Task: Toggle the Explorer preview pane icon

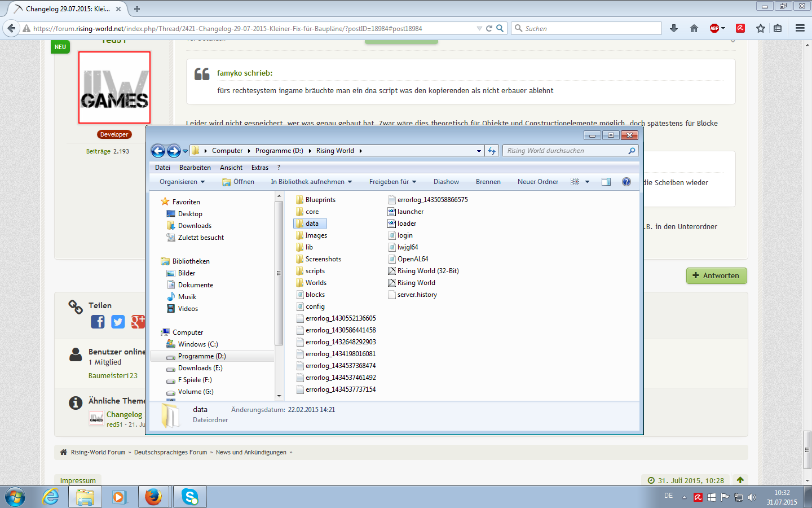Action: click(606, 182)
